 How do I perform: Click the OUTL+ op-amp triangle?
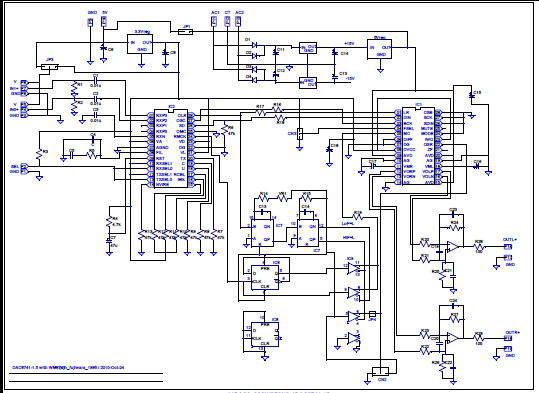pyautogui.click(x=453, y=247)
